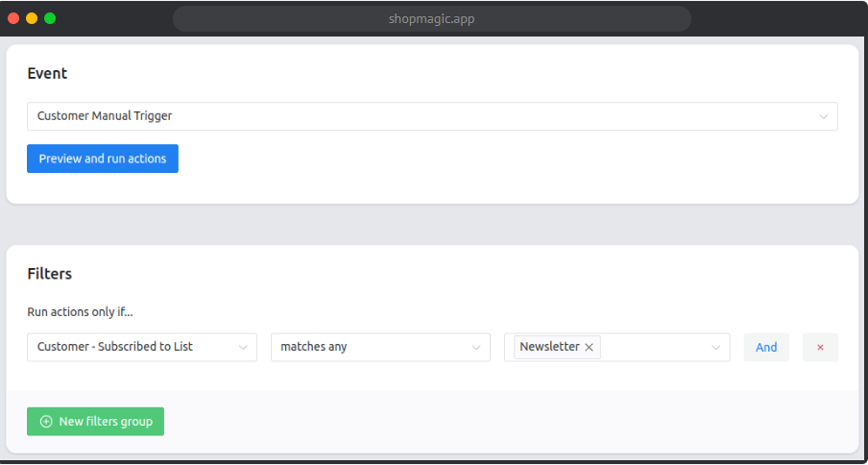Click the And filter button
Screen dimensions: 868x465
(x=766, y=347)
